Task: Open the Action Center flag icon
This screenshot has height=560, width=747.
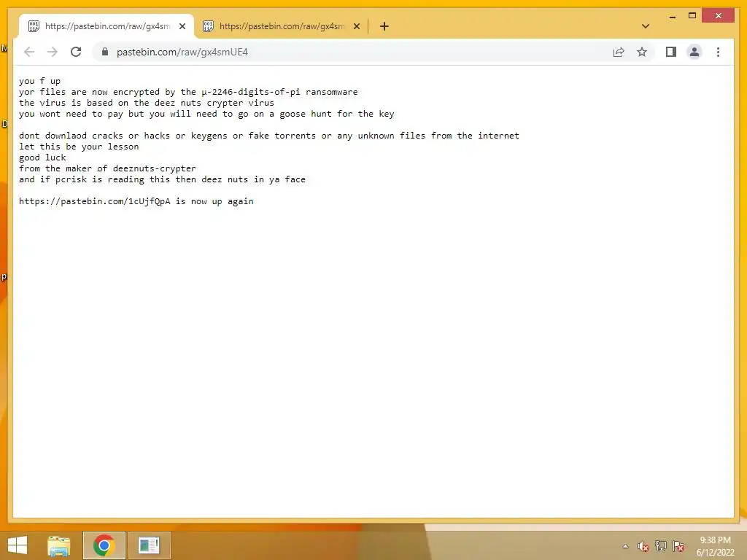Action: 678,546
